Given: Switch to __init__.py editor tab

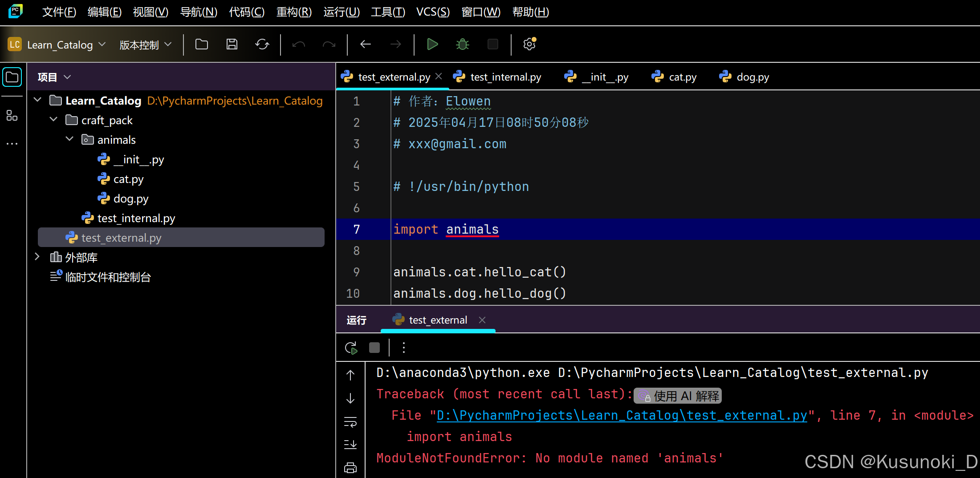Looking at the screenshot, I should (596, 77).
